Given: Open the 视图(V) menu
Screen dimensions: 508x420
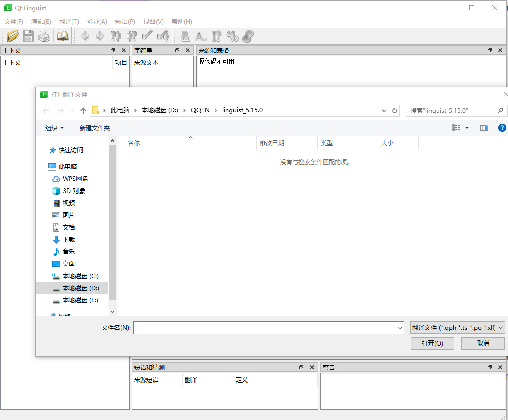Looking at the screenshot, I should point(153,22).
